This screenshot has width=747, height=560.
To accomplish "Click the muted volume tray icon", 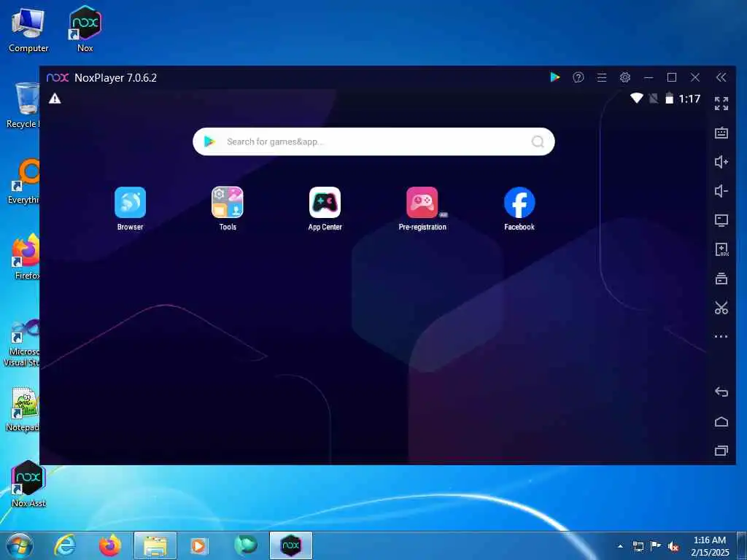I will [673, 547].
